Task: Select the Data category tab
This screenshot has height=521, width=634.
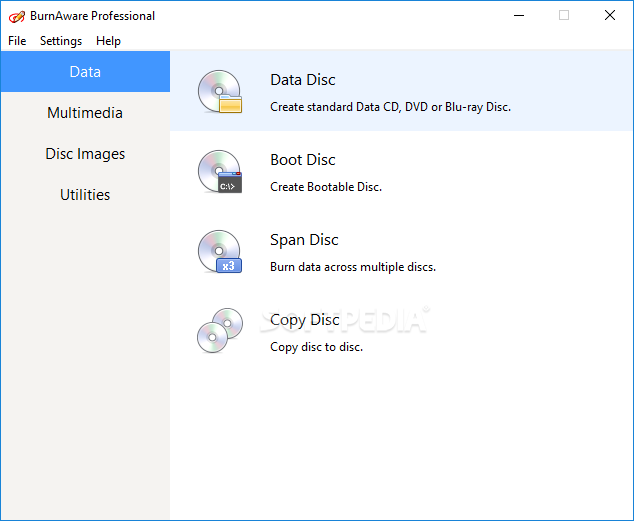Action: (x=85, y=72)
